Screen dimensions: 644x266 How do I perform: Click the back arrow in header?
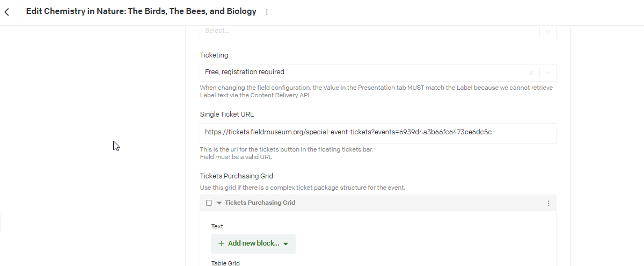pyautogui.click(x=7, y=12)
